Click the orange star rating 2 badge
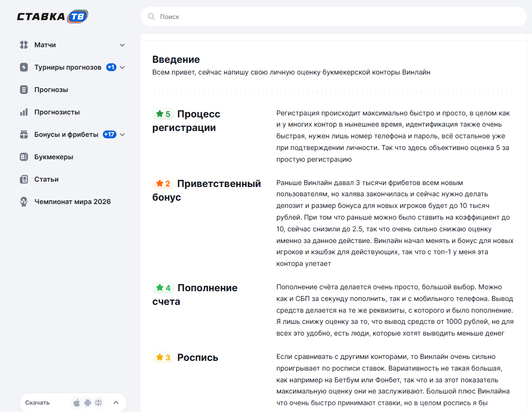 pos(163,184)
